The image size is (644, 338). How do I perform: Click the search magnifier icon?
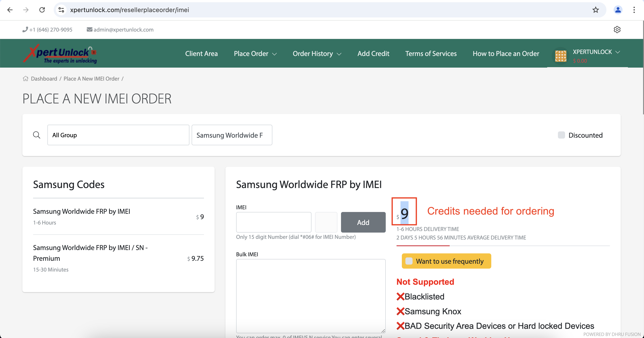(37, 135)
